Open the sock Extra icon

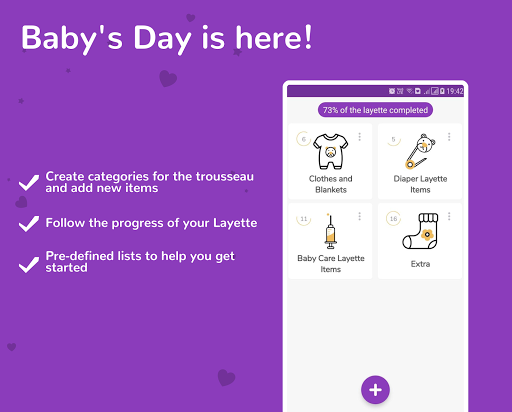(420, 231)
